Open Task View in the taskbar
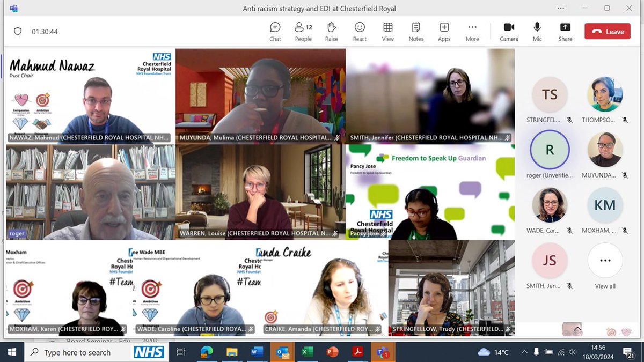 pyautogui.click(x=181, y=352)
